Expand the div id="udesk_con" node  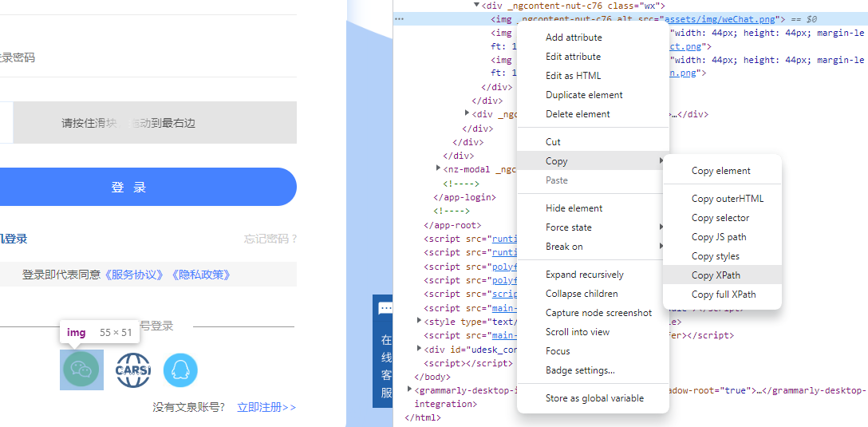tap(420, 349)
